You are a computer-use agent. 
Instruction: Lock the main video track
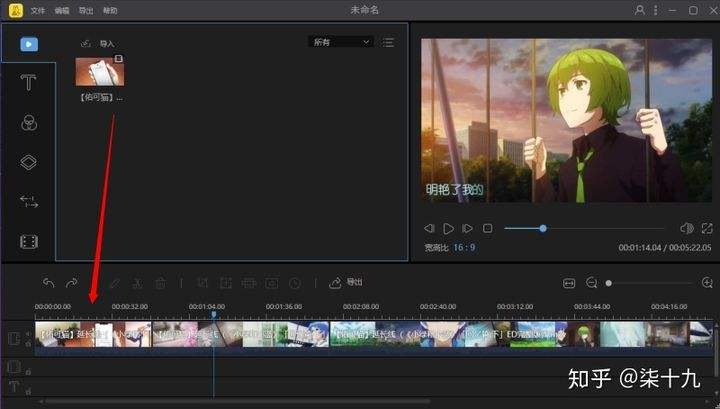(x=28, y=343)
